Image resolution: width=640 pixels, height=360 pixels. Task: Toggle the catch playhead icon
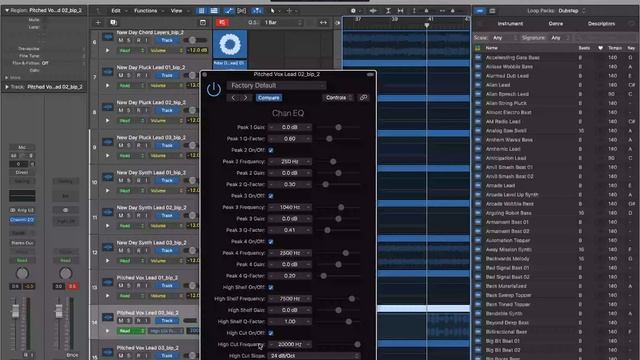[257, 11]
